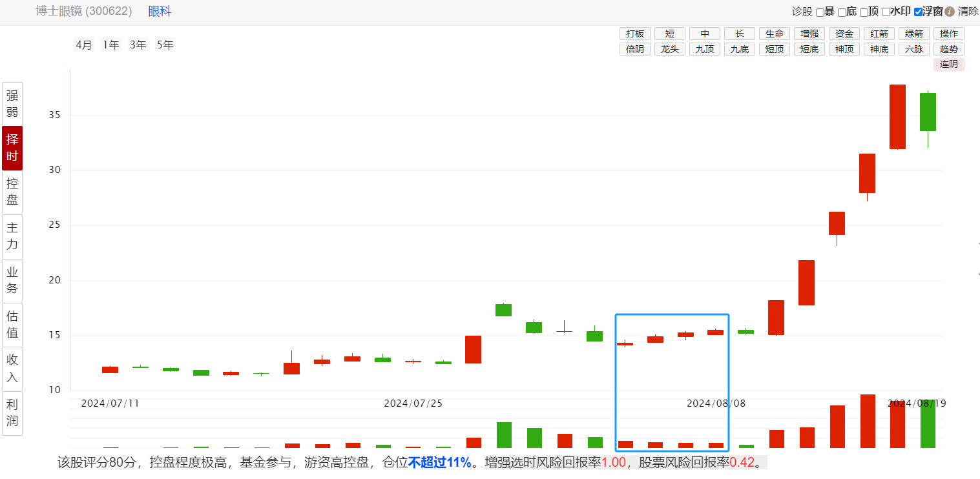Uncheck the 浮窗 floating window checkbox
The height and width of the screenshot is (479, 980).
918,12
